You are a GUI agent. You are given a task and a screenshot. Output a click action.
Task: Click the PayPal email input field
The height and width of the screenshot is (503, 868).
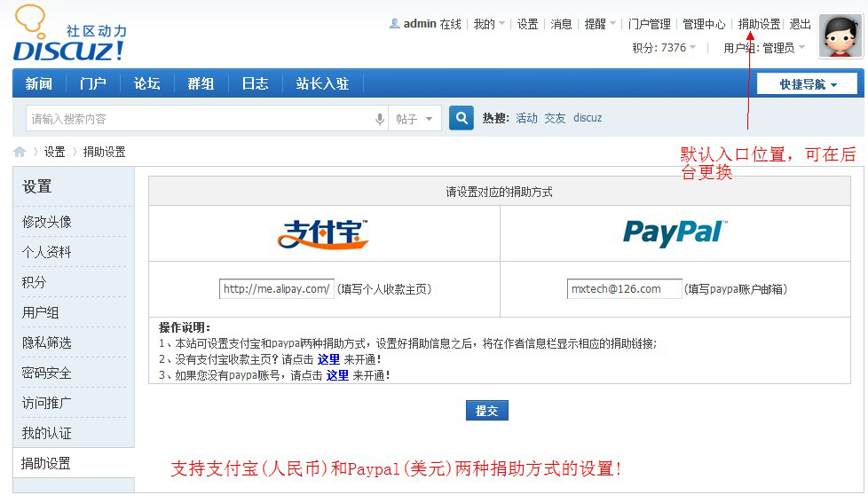[625, 289]
